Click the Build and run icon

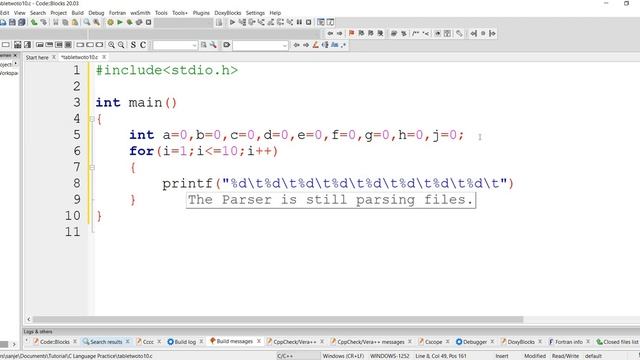point(129,22)
